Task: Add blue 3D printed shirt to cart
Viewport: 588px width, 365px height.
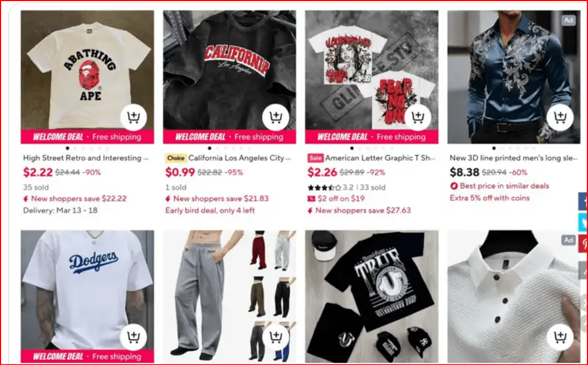Action: 560,117
